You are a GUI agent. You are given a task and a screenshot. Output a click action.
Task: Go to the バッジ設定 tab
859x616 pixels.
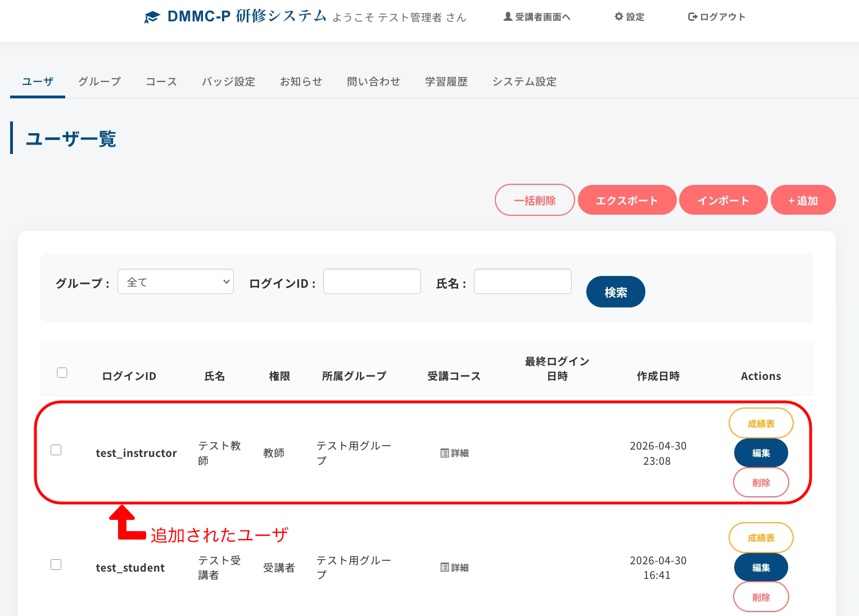228,81
